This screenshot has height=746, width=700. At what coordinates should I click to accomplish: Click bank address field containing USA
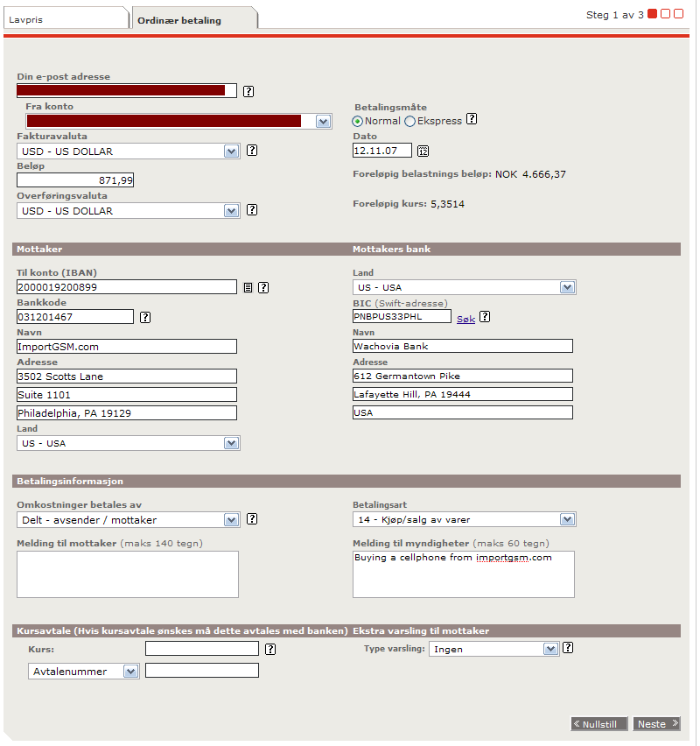pos(463,412)
